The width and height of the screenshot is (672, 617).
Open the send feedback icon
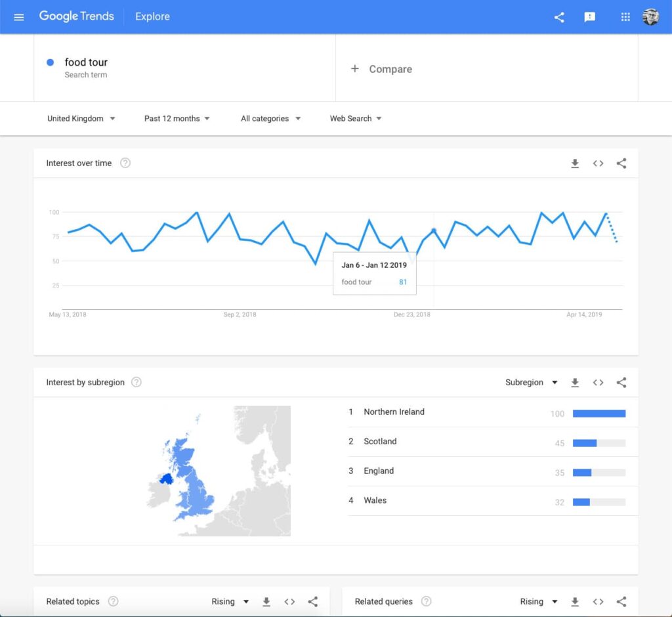590,17
